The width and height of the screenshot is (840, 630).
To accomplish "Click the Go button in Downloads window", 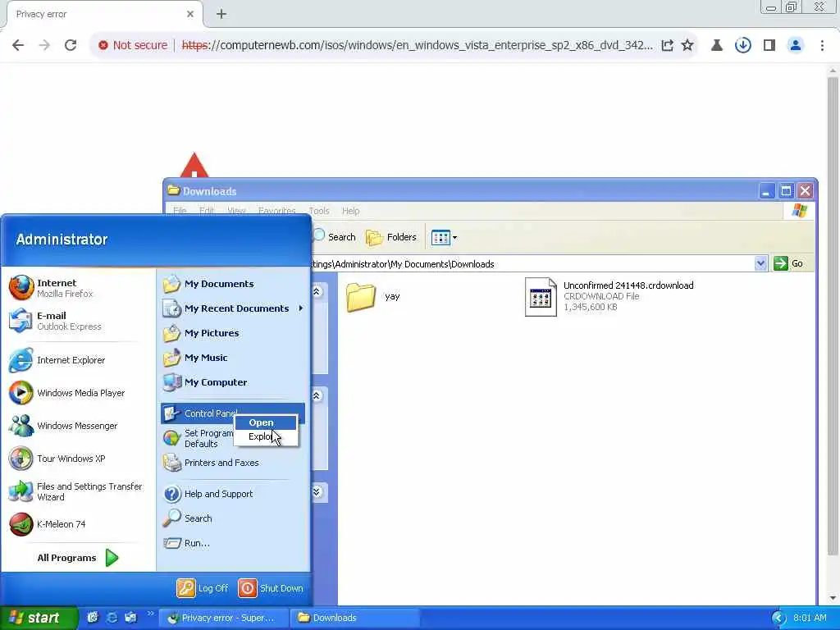I will coord(788,263).
